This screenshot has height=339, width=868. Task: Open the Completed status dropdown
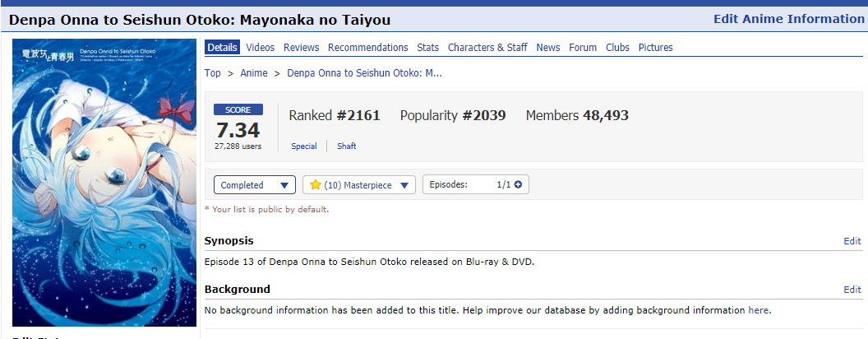(x=254, y=185)
